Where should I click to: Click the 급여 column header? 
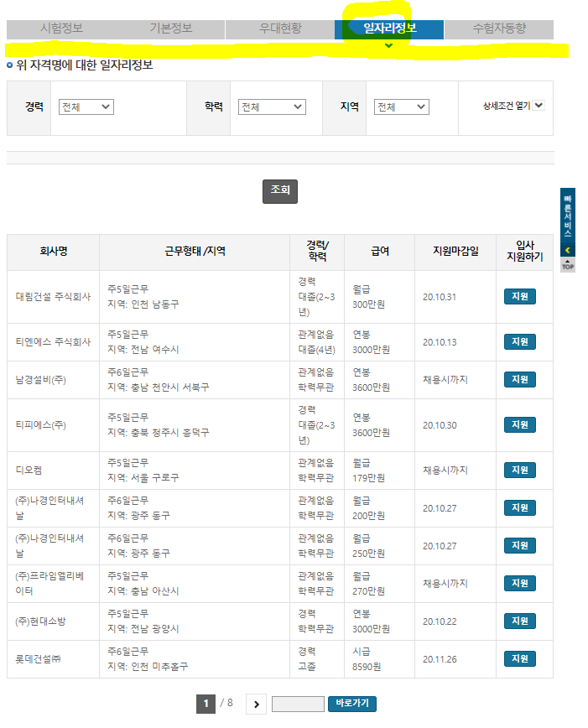379,251
